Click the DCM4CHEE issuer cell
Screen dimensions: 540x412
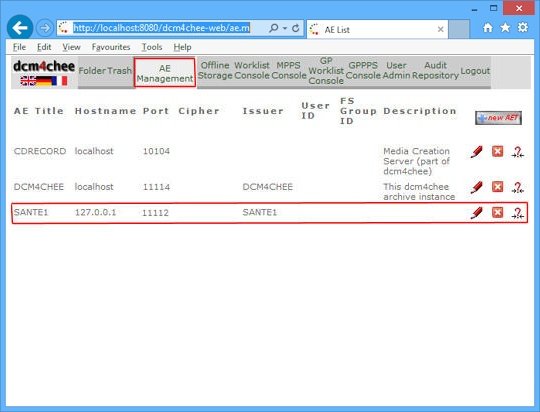(x=268, y=187)
